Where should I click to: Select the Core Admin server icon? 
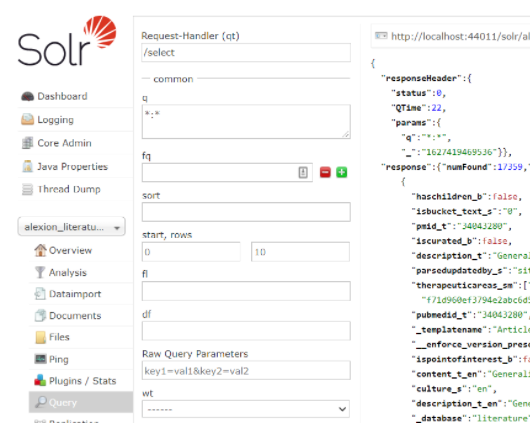click(x=27, y=143)
